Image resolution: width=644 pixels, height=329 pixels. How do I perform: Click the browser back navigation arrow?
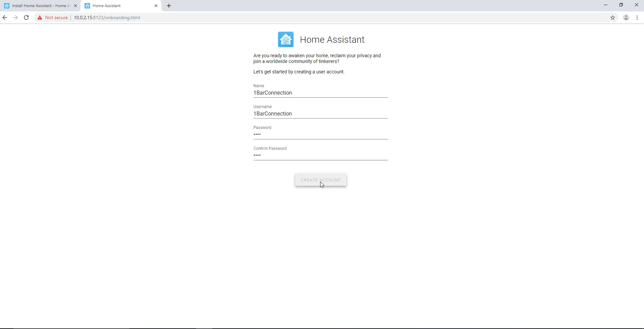click(x=5, y=18)
